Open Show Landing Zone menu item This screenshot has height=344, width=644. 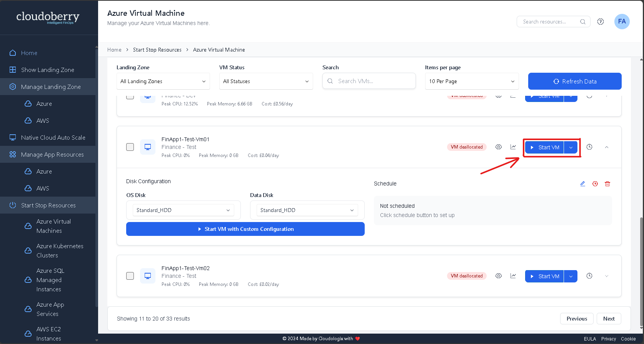pos(48,70)
